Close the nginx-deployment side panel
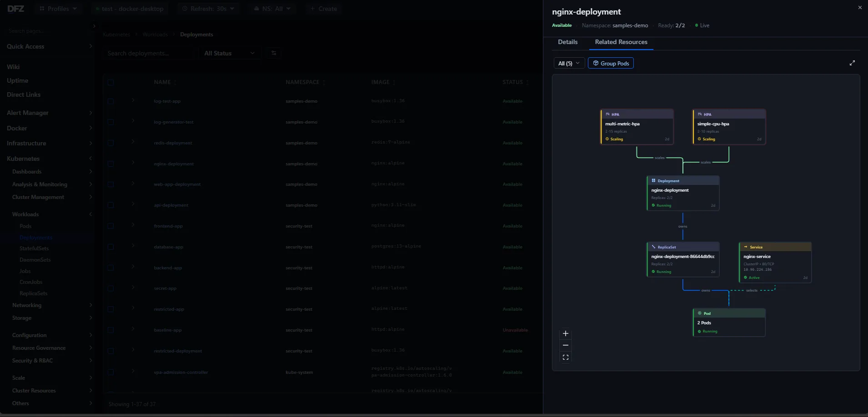 click(860, 8)
